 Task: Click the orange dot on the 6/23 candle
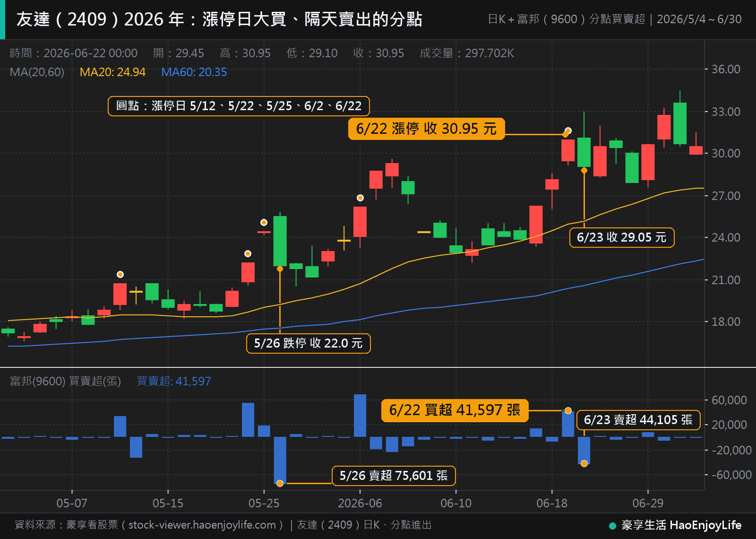584,170
